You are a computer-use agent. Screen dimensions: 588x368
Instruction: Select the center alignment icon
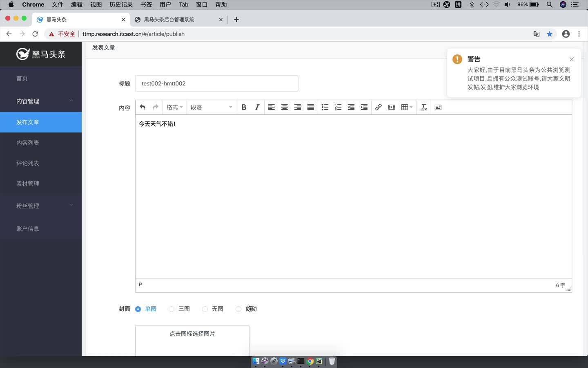[x=284, y=107]
